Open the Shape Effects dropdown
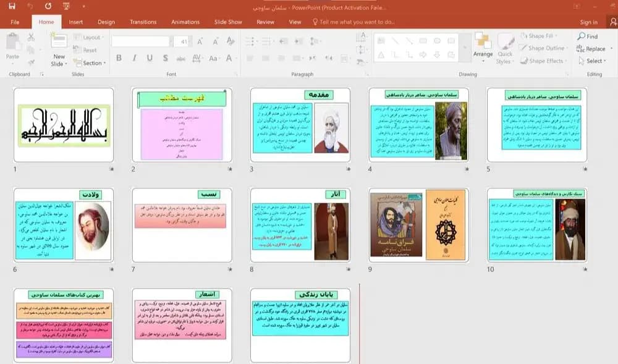This screenshot has width=618, height=364. point(543,61)
